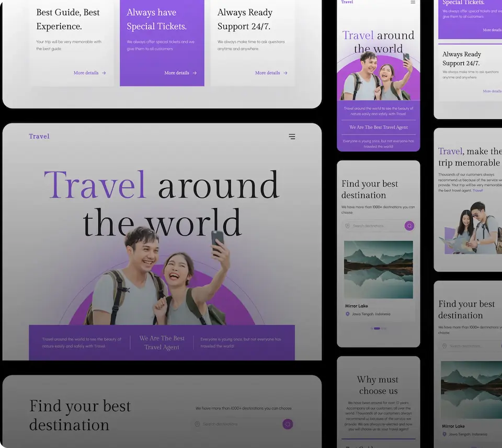Click purple search button in desktop Find destination section
502x448 pixels.
288,424
